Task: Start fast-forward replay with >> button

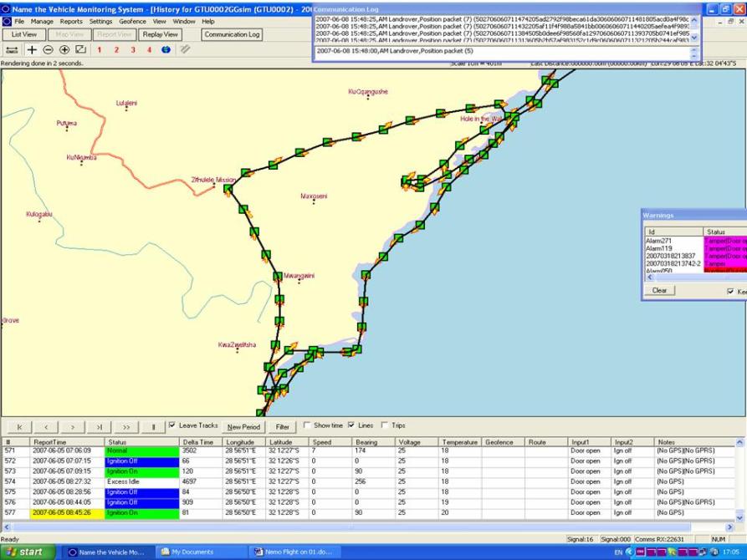Action: coord(126,426)
